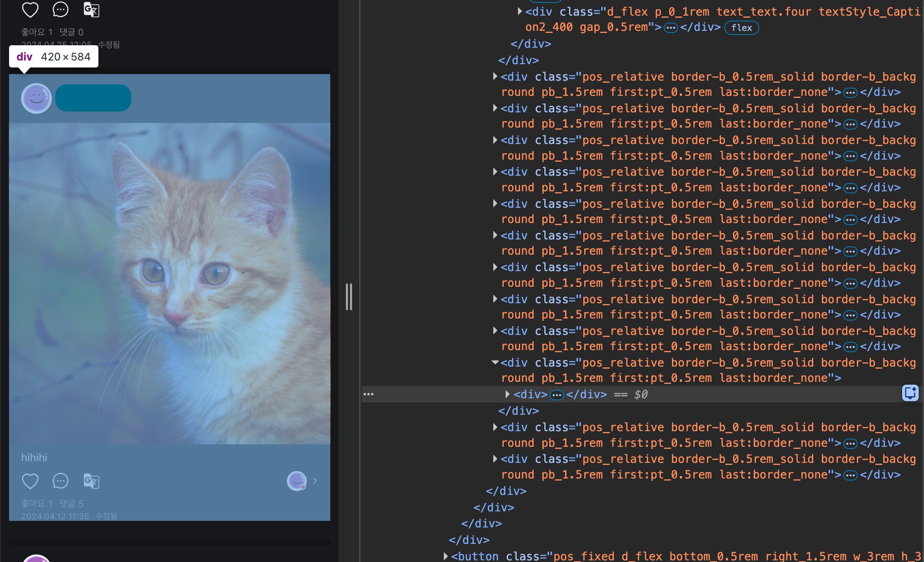Screen dimensions: 924x562
Task: Like the hihihi cat post
Action: [30, 481]
